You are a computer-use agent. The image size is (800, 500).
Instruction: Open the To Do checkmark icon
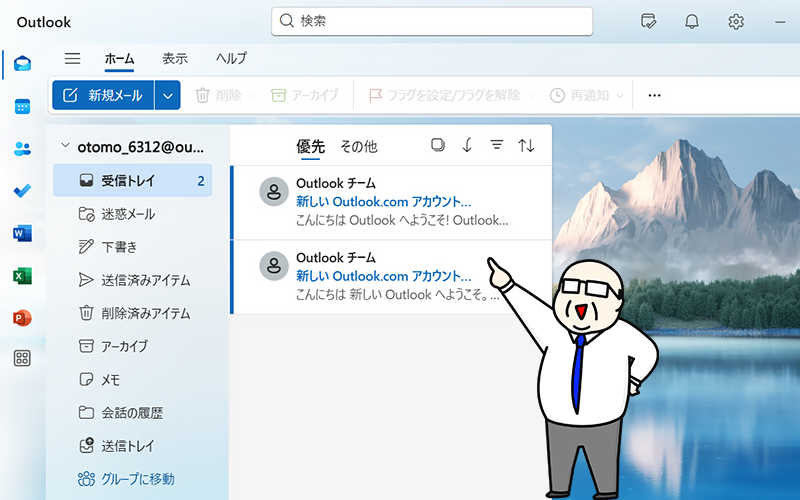pos(22,191)
